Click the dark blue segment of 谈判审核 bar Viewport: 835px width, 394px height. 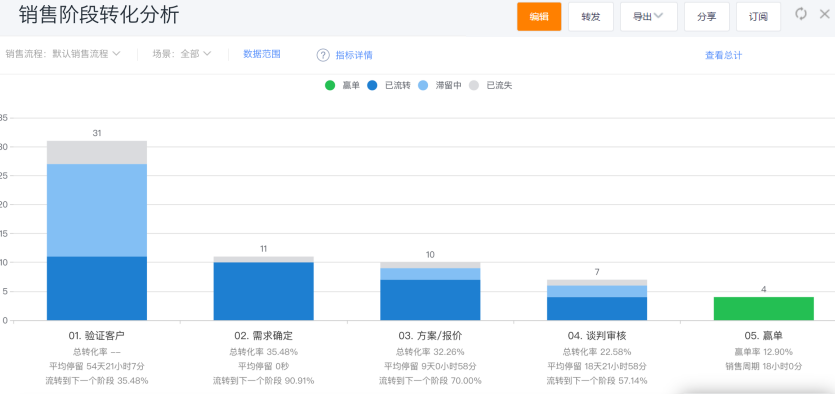[x=597, y=309]
